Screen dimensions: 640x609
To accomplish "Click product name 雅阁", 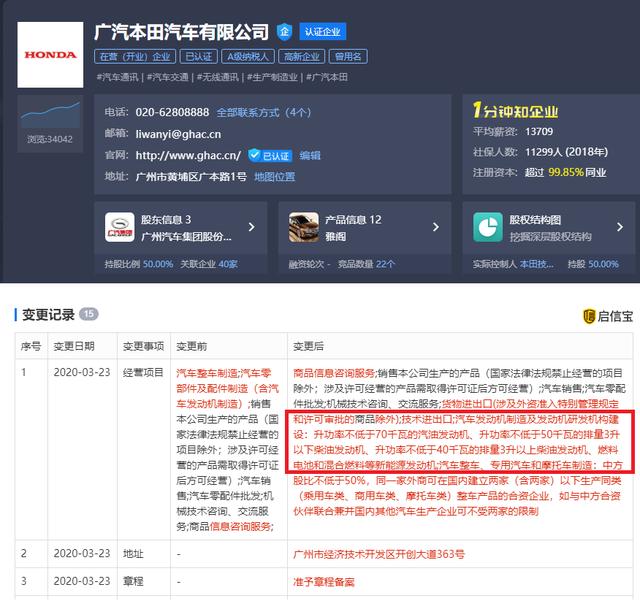I will coord(336,236).
